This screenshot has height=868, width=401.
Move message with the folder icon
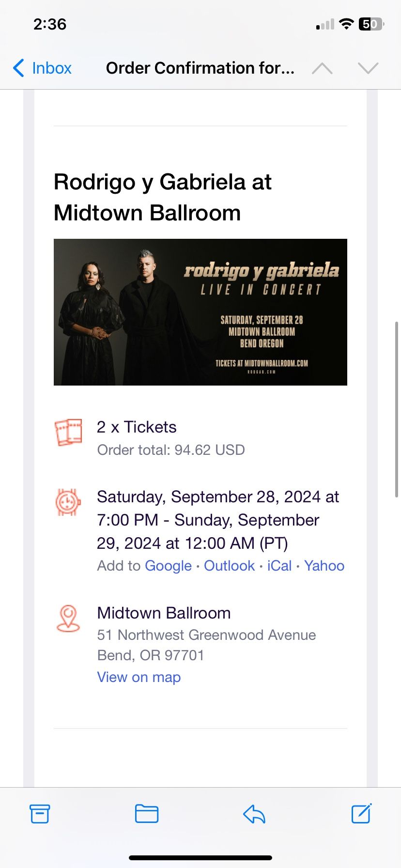point(147,814)
